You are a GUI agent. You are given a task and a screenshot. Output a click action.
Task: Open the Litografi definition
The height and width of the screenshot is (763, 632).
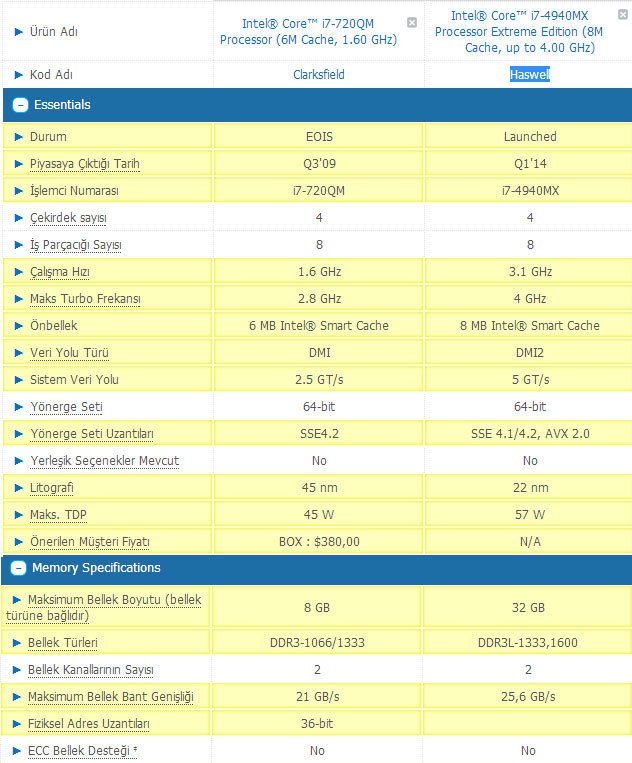52,488
